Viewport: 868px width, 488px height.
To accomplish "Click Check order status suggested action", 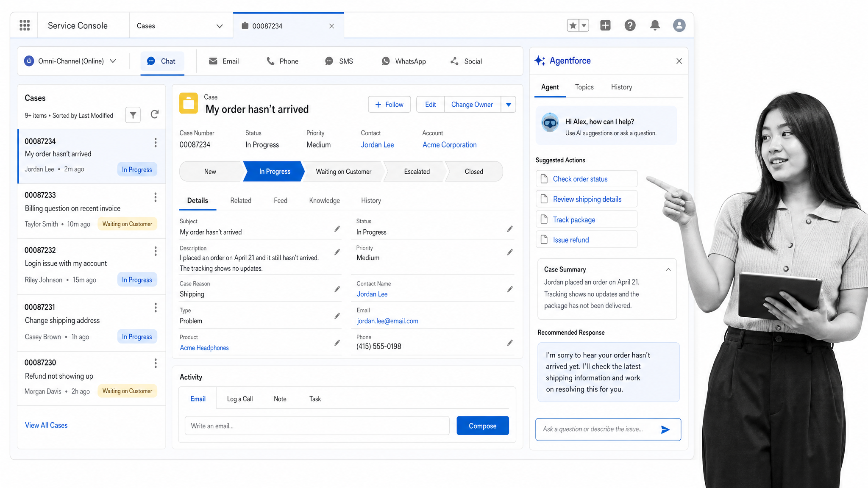I will [587, 179].
